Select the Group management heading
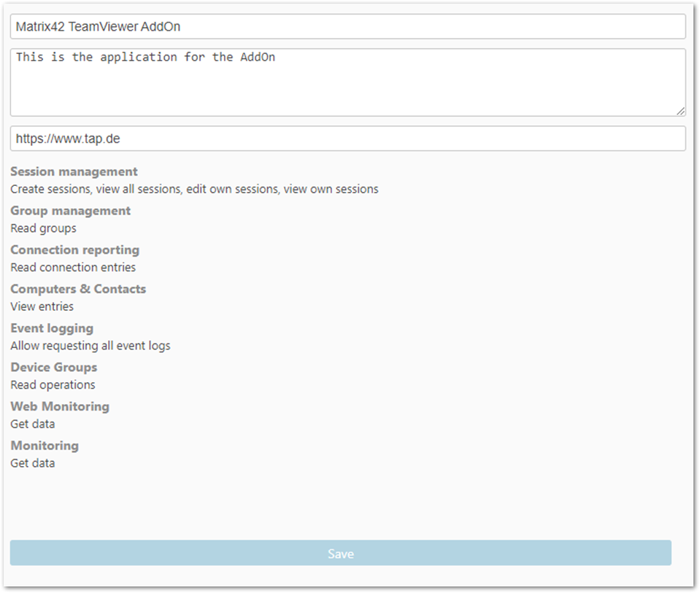The width and height of the screenshot is (700, 593). (71, 211)
